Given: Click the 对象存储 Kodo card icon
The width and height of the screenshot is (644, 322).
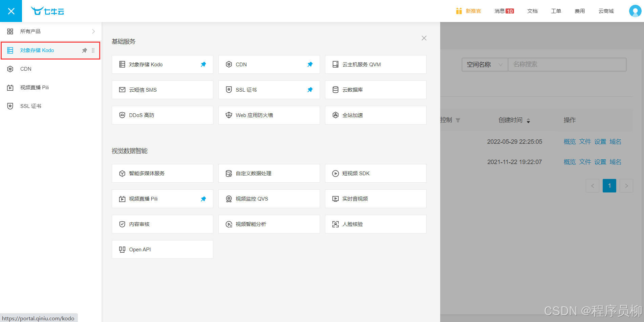Looking at the screenshot, I should 122,64.
